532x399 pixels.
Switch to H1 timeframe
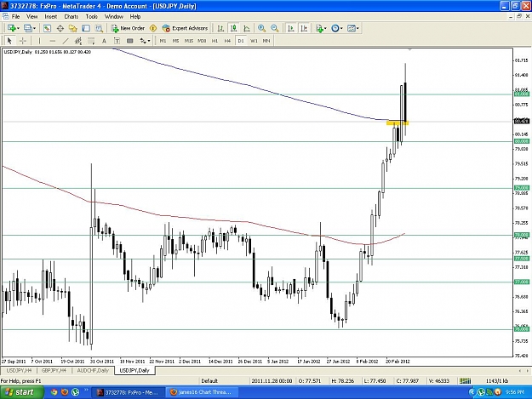point(215,41)
